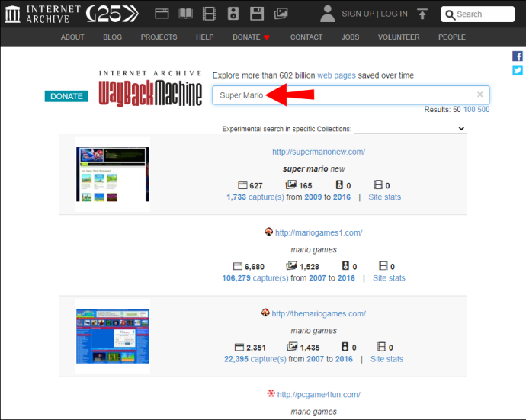Click the user avatar icon
Viewport: 526px width, 420px height.
point(327,14)
